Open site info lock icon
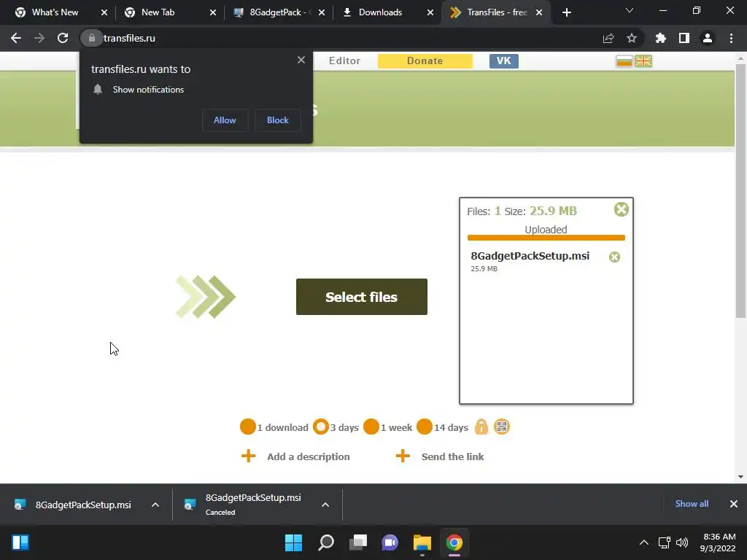This screenshot has height=560, width=747. click(91, 38)
